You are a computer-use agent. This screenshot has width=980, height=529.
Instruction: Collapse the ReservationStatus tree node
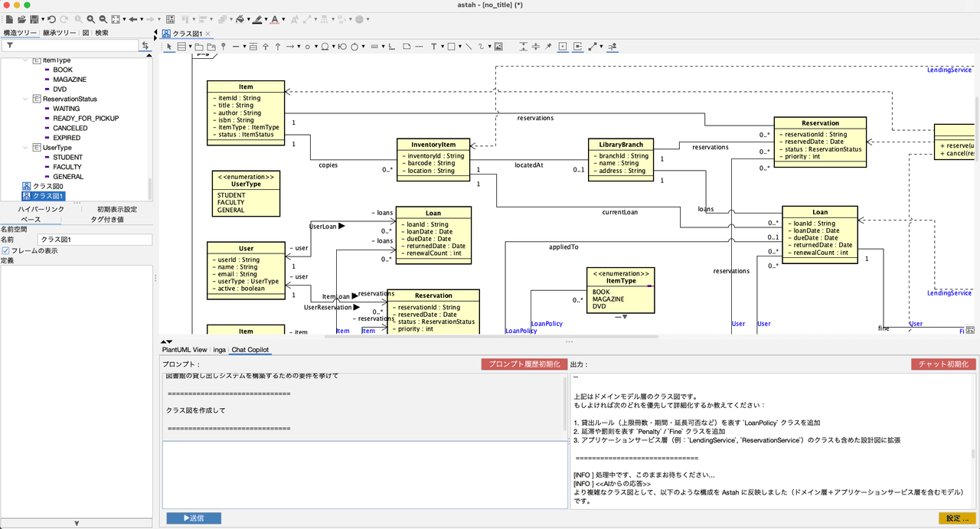pos(26,99)
